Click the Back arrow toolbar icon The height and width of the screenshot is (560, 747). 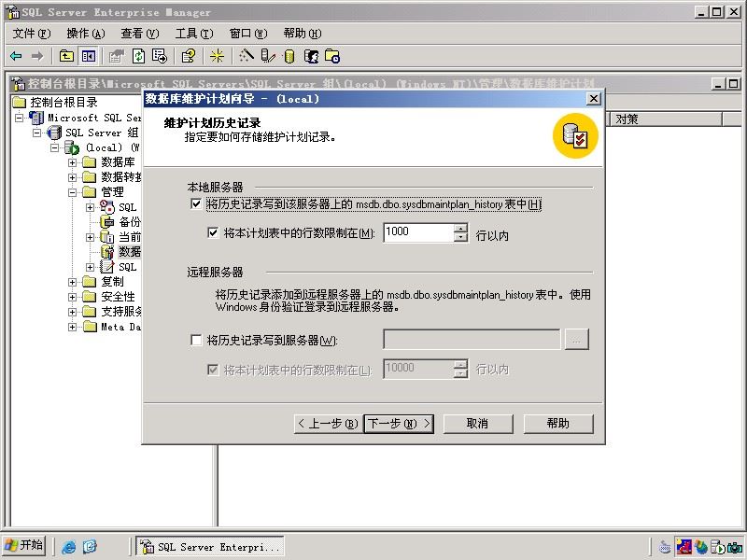point(16,56)
